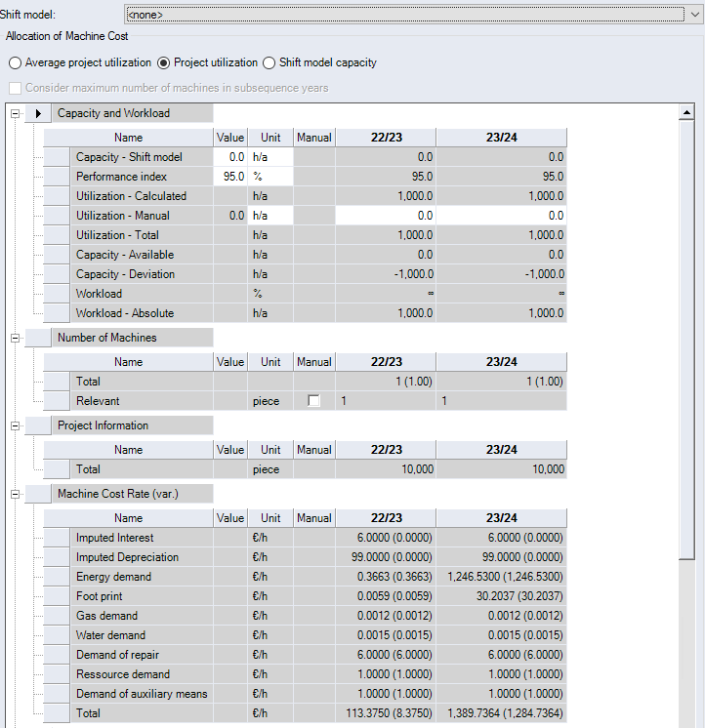Click the Name header in Machine Cost Rate table
The width and height of the screenshot is (705, 728).
(128, 518)
